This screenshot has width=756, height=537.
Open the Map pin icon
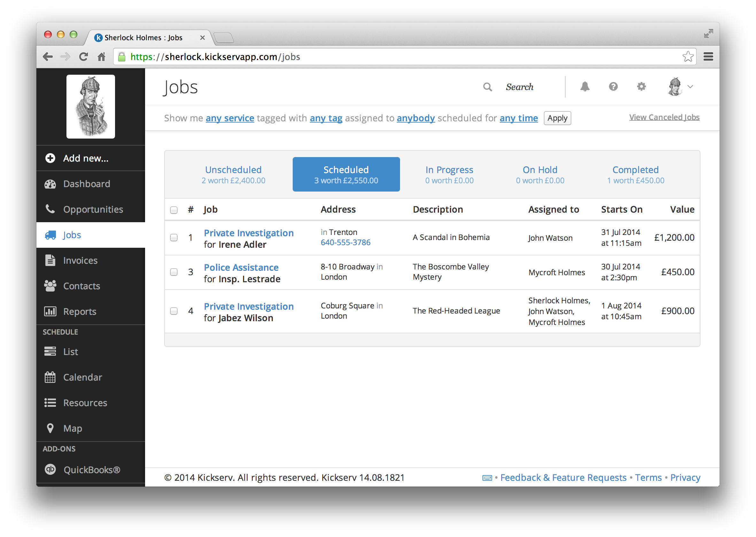(50, 428)
